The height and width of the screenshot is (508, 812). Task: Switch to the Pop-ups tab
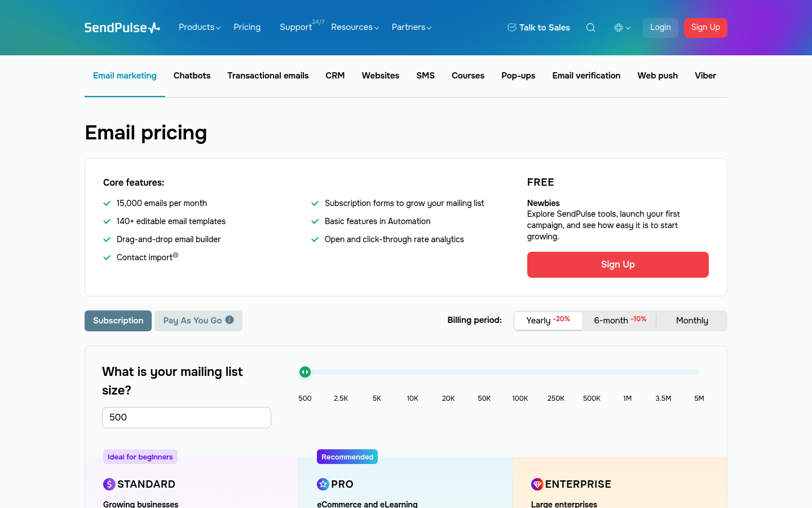tap(518, 76)
